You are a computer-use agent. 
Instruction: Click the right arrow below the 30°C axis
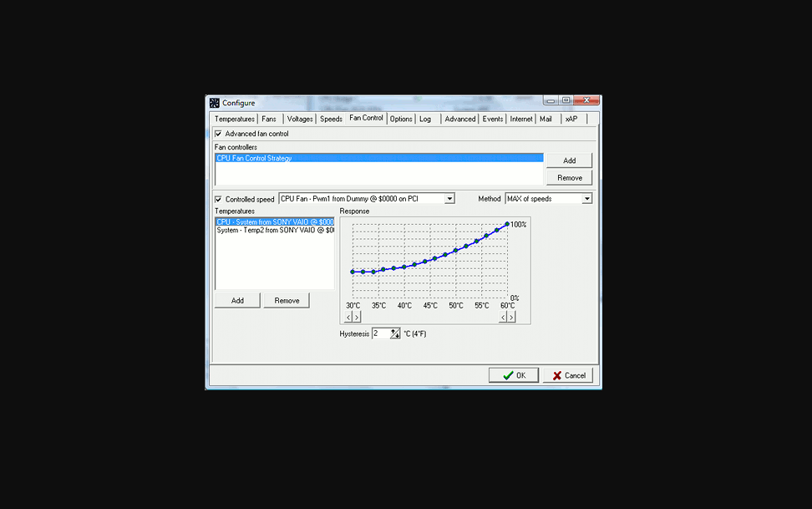pos(355,317)
